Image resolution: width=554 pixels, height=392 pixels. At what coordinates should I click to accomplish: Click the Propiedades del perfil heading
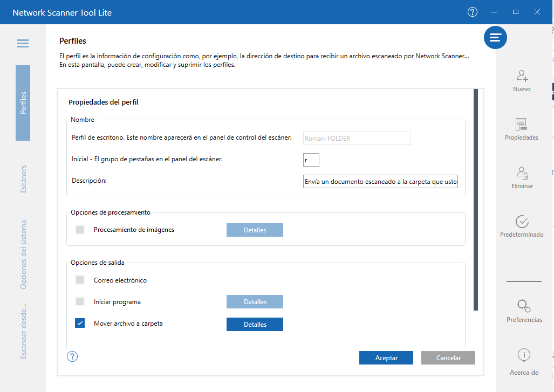point(104,102)
